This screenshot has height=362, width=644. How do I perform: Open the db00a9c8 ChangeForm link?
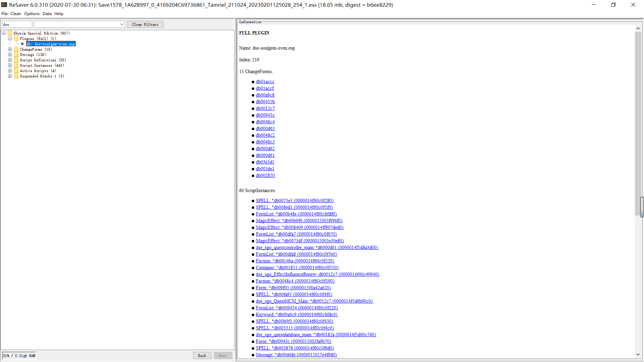coord(265,95)
